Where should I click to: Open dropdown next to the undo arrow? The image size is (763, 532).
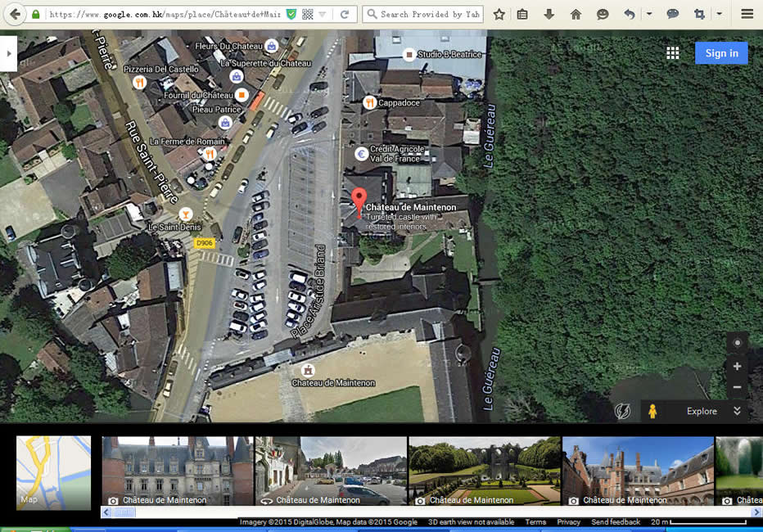point(649,14)
